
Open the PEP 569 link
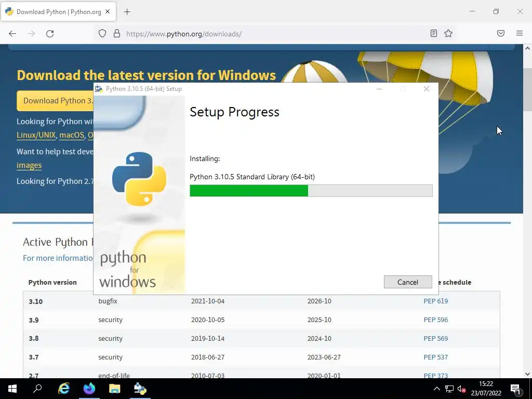[436, 338]
